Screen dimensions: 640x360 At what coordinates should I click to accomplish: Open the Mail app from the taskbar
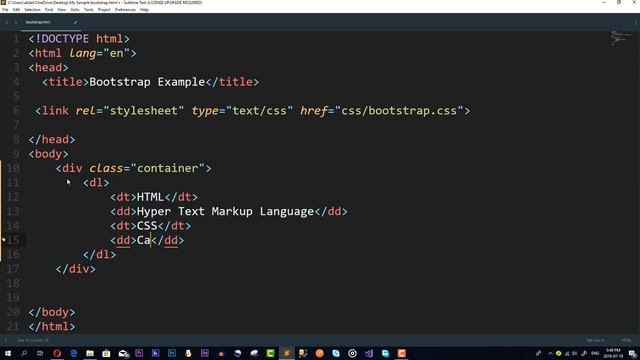123,353
